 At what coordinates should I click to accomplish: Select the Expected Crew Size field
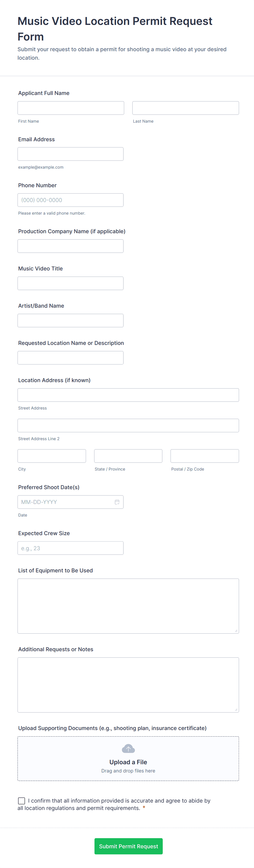[x=71, y=548]
